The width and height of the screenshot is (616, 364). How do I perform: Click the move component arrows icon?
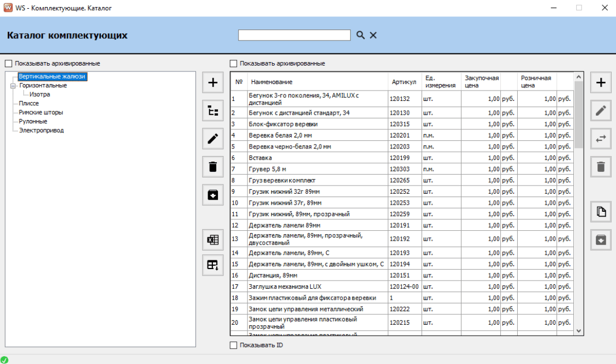click(601, 139)
